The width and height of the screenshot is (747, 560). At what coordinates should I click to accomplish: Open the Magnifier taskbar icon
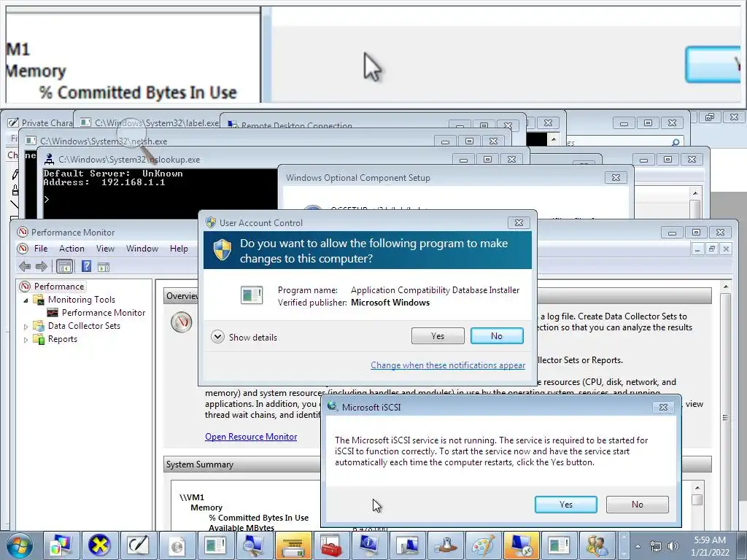254,545
